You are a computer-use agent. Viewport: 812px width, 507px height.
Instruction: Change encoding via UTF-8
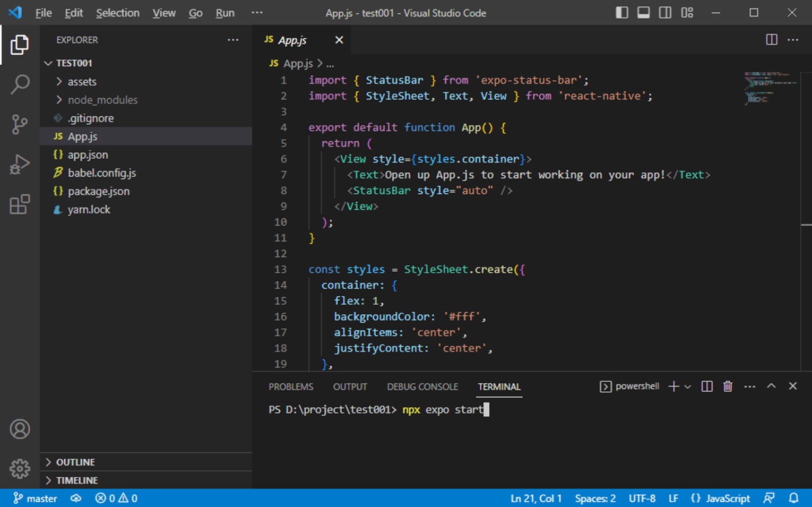coord(642,499)
